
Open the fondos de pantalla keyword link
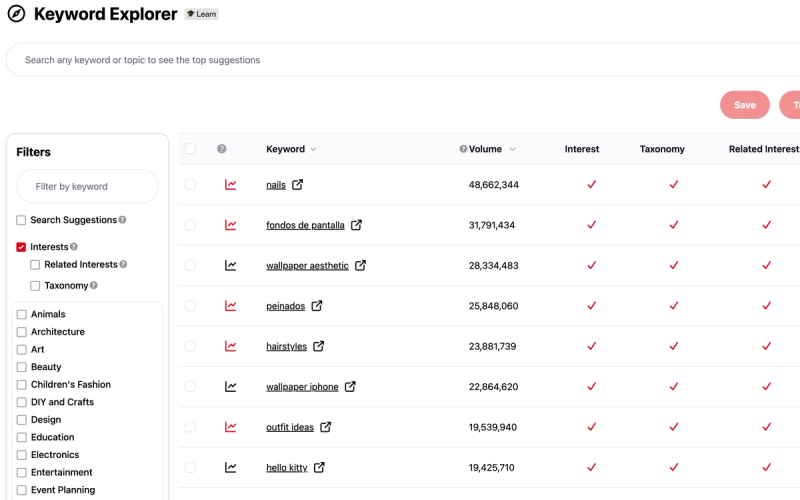tap(305, 226)
